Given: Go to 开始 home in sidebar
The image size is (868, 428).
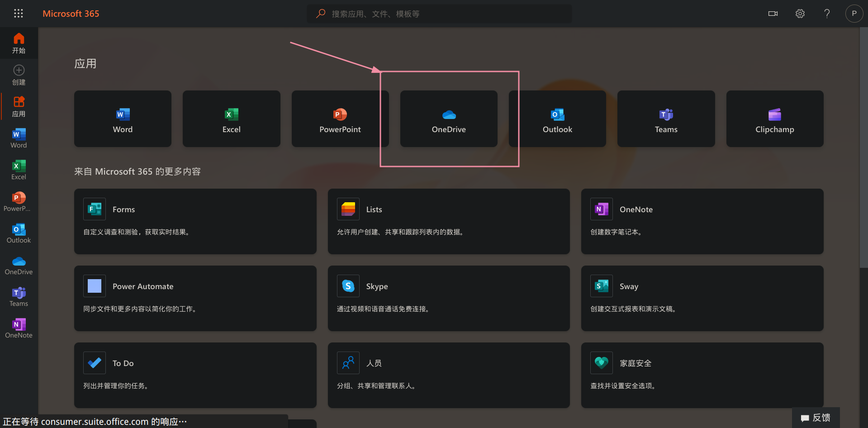Looking at the screenshot, I should [19, 43].
